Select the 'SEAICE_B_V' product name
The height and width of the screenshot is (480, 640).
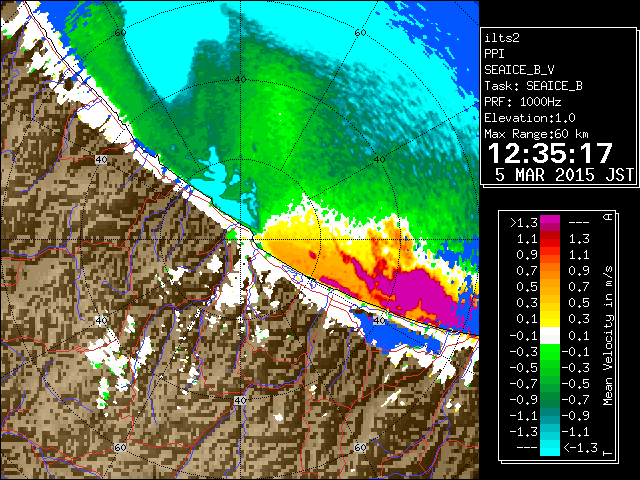519,70
